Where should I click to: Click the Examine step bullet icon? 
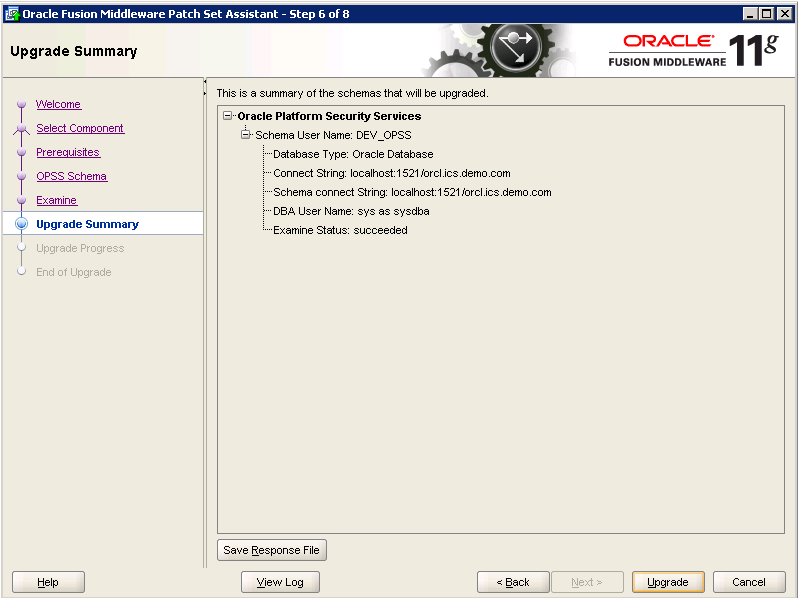tap(21, 200)
